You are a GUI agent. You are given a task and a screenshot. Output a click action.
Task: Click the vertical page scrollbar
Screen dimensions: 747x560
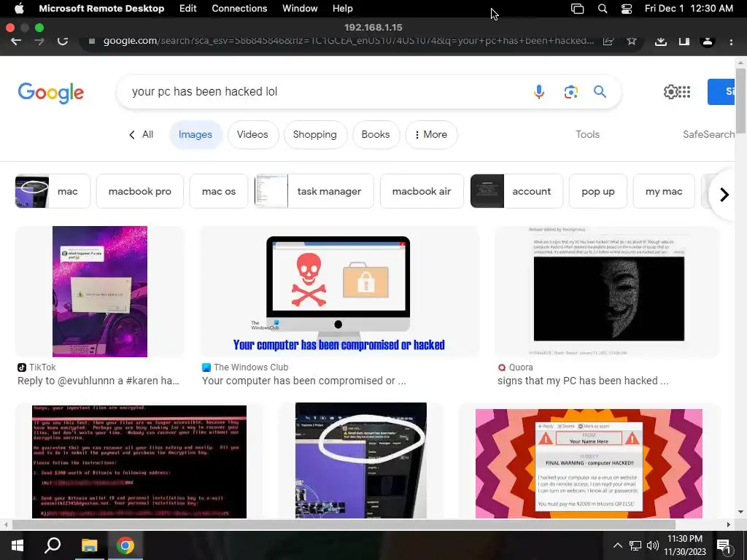740,101
